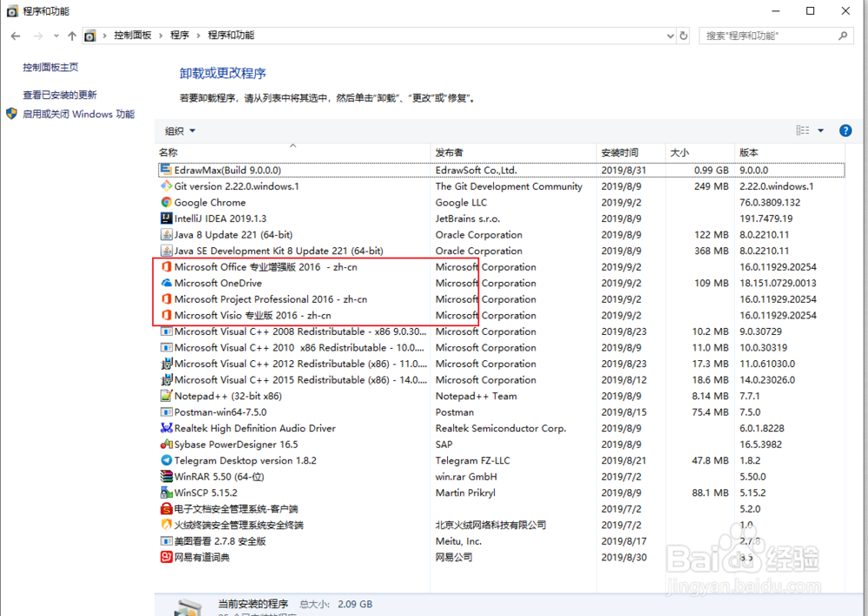Viewport: 868px width, 616px height.
Task: Click the Microsoft Visio 专业版 icon
Action: [x=166, y=315]
